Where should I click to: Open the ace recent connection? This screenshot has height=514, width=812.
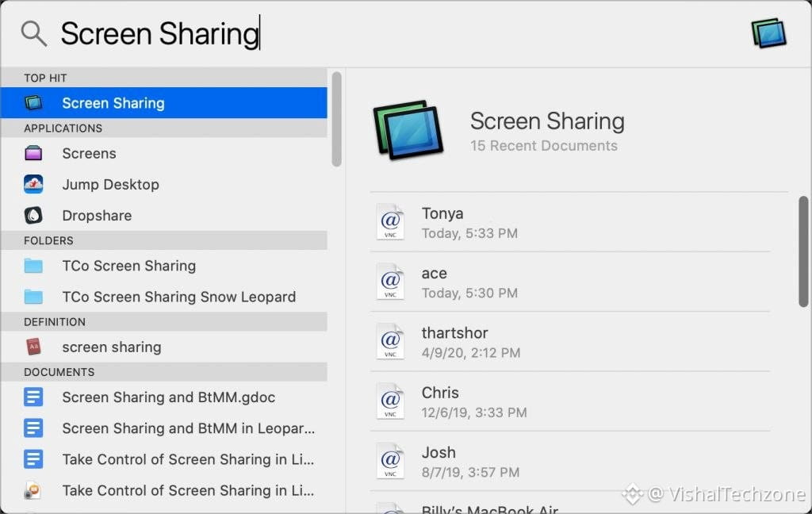point(569,282)
